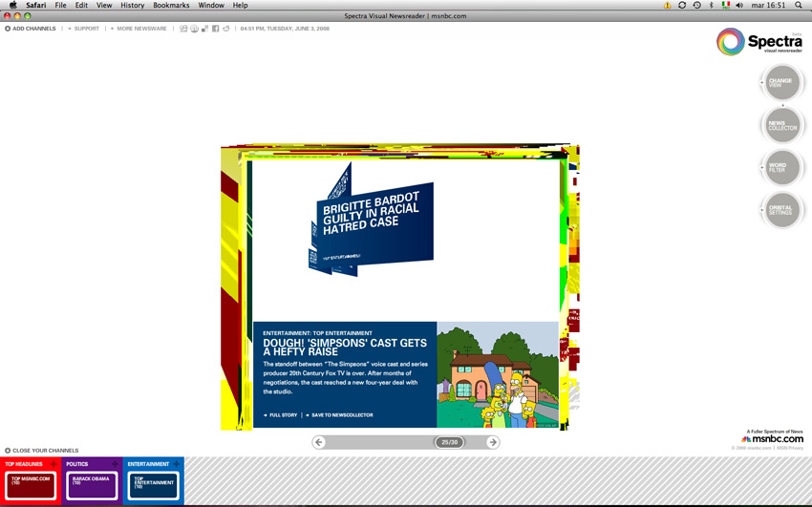
Task: Click the volume icon in menu bar
Action: 739,5
